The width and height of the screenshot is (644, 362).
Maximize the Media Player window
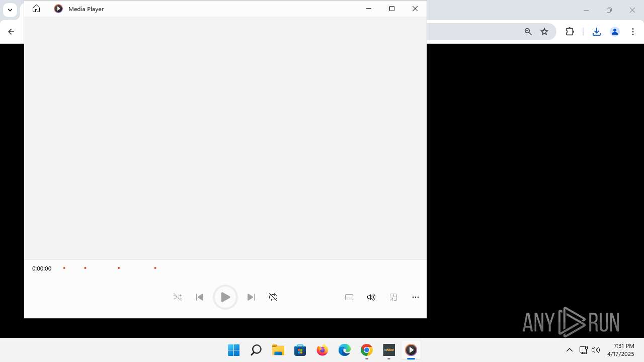point(392,9)
